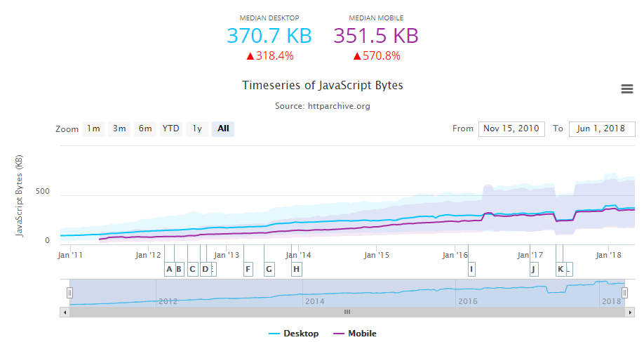Set zoom range to 1m
This screenshot has height=342, width=644.
tap(93, 129)
